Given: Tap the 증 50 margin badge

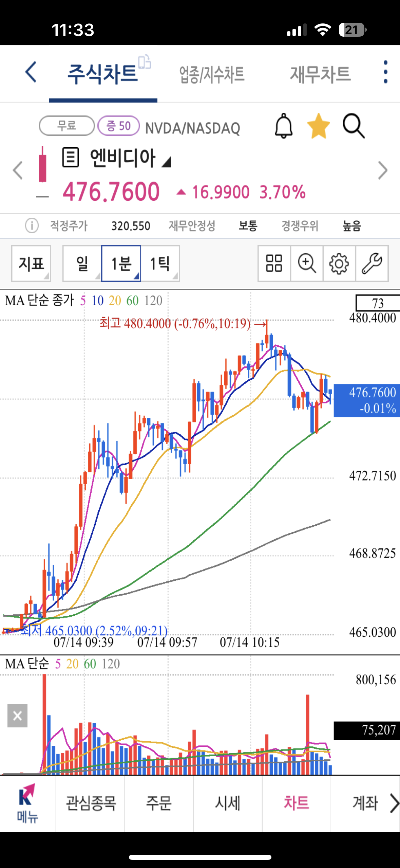Looking at the screenshot, I should (x=118, y=126).
